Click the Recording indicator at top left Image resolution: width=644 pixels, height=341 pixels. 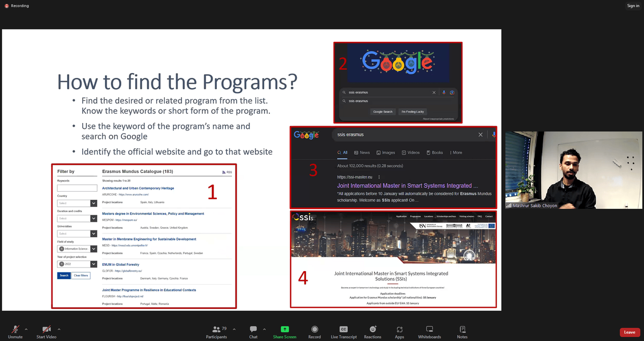coord(17,6)
